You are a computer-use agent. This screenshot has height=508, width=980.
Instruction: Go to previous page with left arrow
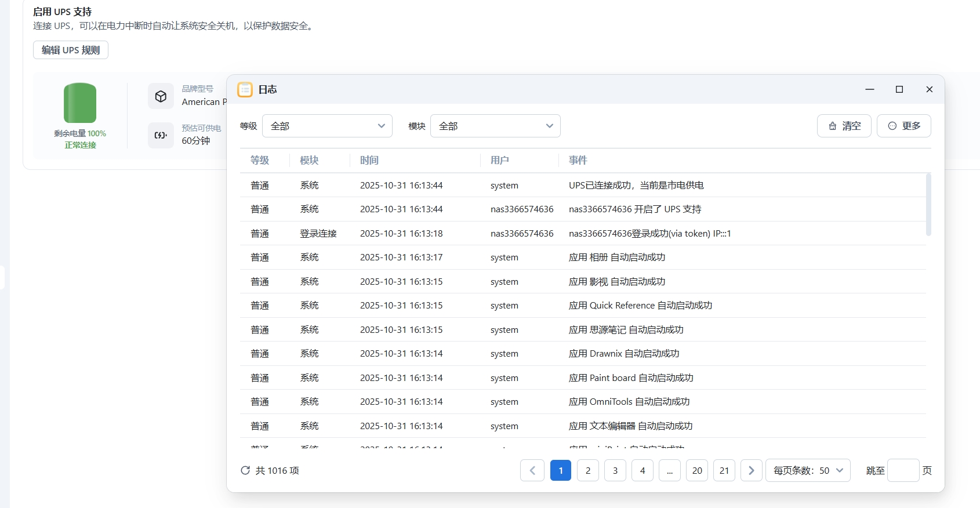(532, 470)
